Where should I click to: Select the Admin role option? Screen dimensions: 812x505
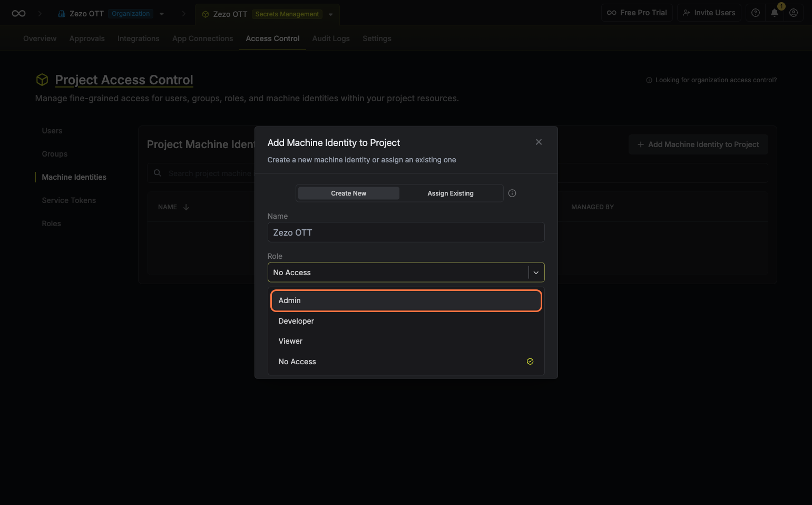406,300
